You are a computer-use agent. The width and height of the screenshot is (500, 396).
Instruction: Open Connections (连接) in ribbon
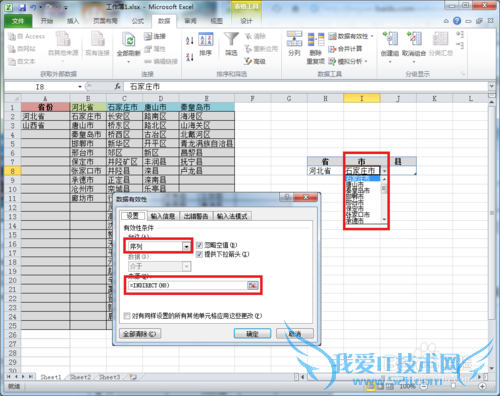tap(155, 36)
